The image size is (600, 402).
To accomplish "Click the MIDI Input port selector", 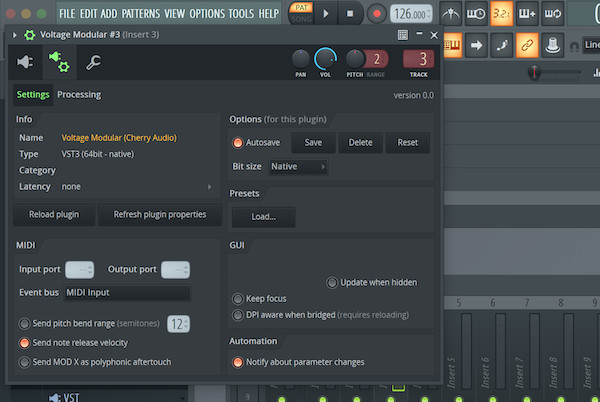I will click(x=80, y=270).
